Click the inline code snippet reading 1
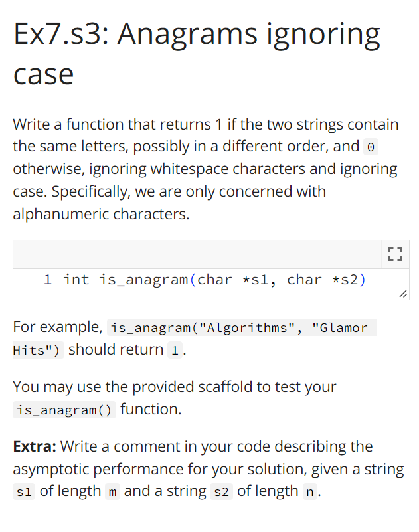The width and height of the screenshot is (419, 532). [x=175, y=349]
